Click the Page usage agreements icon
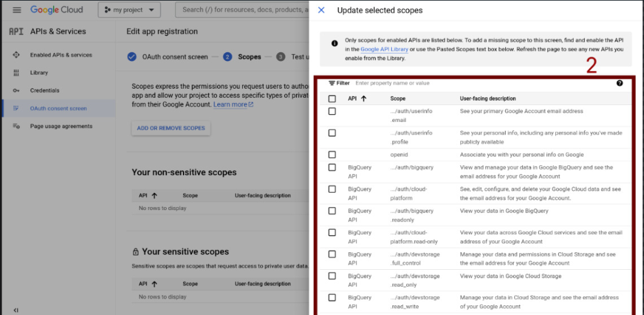 [x=16, y=126]
